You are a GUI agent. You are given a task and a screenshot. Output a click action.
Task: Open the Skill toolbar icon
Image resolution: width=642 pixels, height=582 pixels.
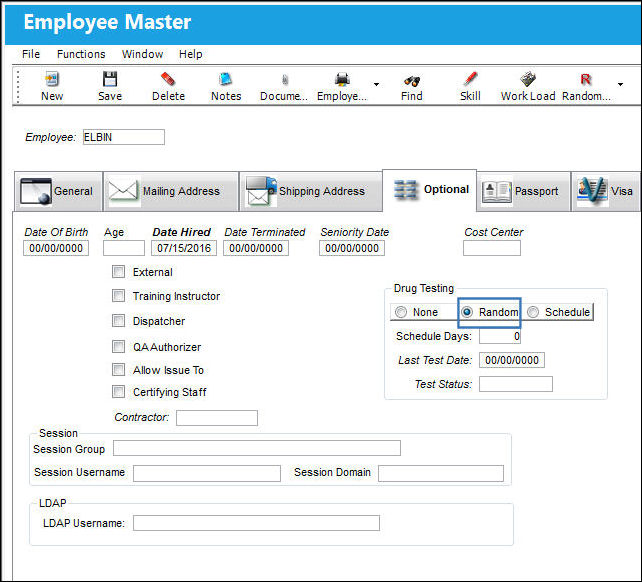[x=470, y=79]
